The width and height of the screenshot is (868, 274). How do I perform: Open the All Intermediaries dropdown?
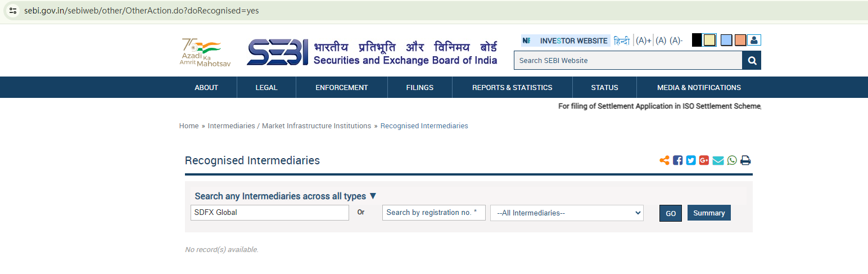[567, 213]
